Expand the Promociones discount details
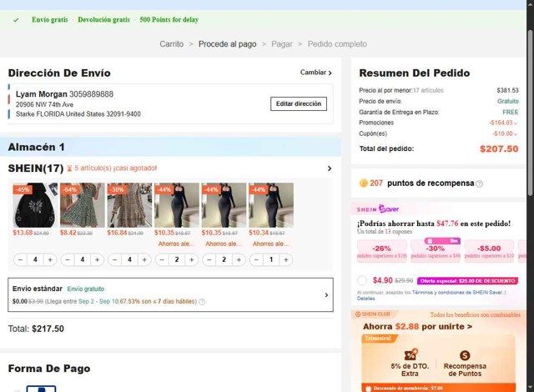Screen dimensions: 534x392 point(516,123)
